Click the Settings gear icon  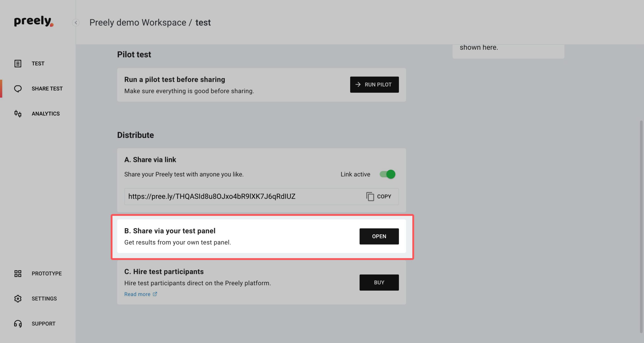(x=18, y=299)
